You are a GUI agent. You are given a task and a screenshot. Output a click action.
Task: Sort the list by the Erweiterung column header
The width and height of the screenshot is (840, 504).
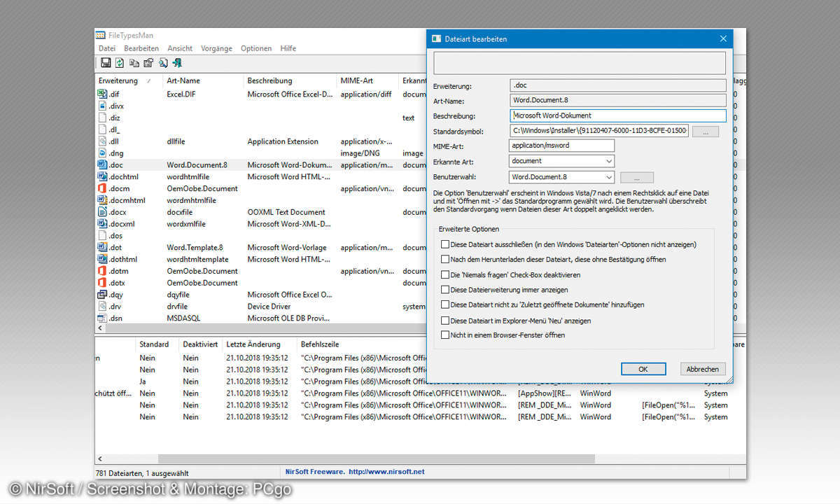[x=127, y=80]
